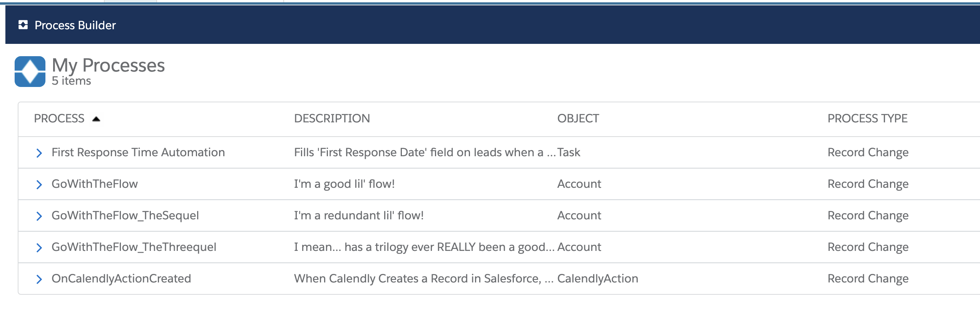Viewport: 980px width, 334px height.
Task: Expand the GoWithTheFlow process row
Action: point(39,185)
